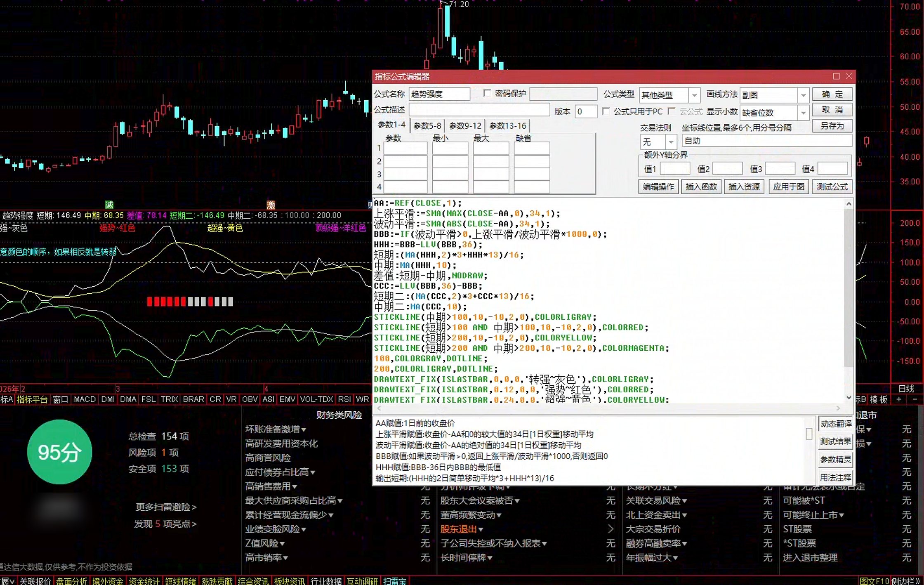Click 插入函数 button
924x585 pixels.
tap(701, 187)
